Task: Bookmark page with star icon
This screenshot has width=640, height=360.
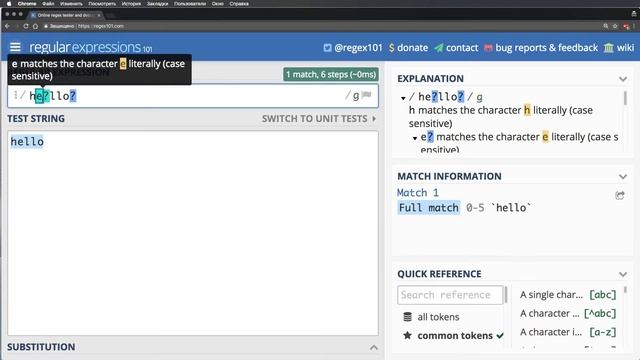Action: 615,26
